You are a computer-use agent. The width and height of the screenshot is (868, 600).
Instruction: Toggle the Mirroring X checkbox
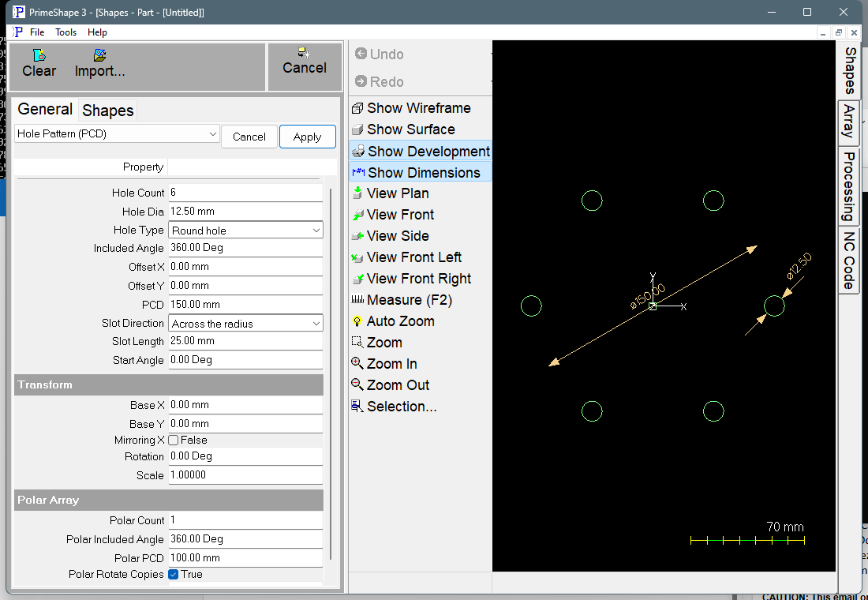pyautogui.click(x=174, y=441)
